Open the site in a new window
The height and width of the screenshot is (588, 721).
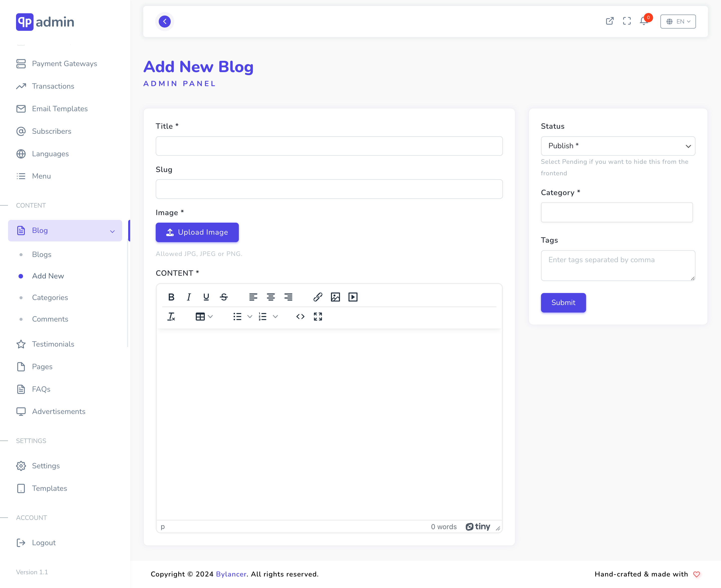tap(610, 21)
